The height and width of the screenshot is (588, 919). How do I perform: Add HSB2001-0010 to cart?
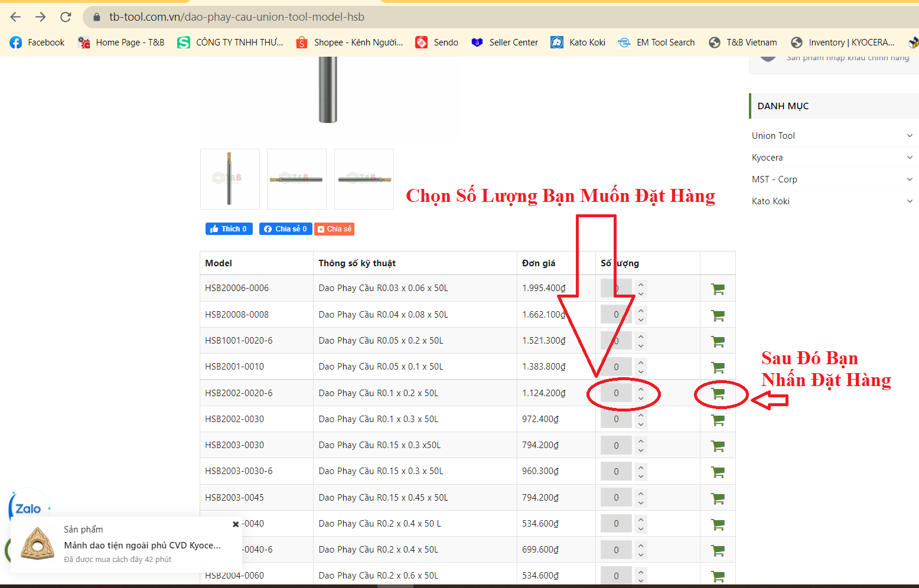(x=718, y=367)
